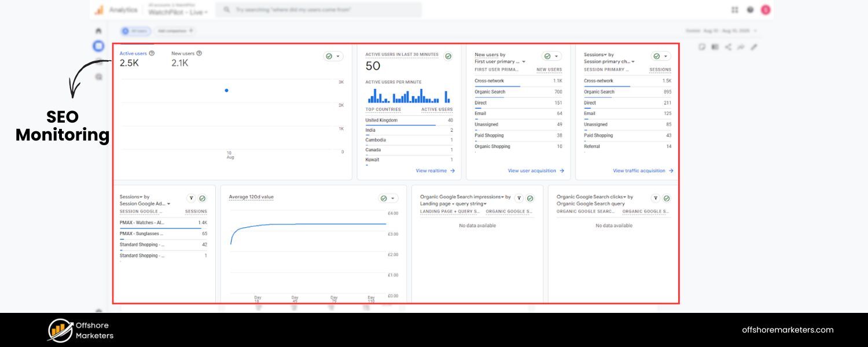Open View realtime report

pyautogui.click(x=434, y=171)
